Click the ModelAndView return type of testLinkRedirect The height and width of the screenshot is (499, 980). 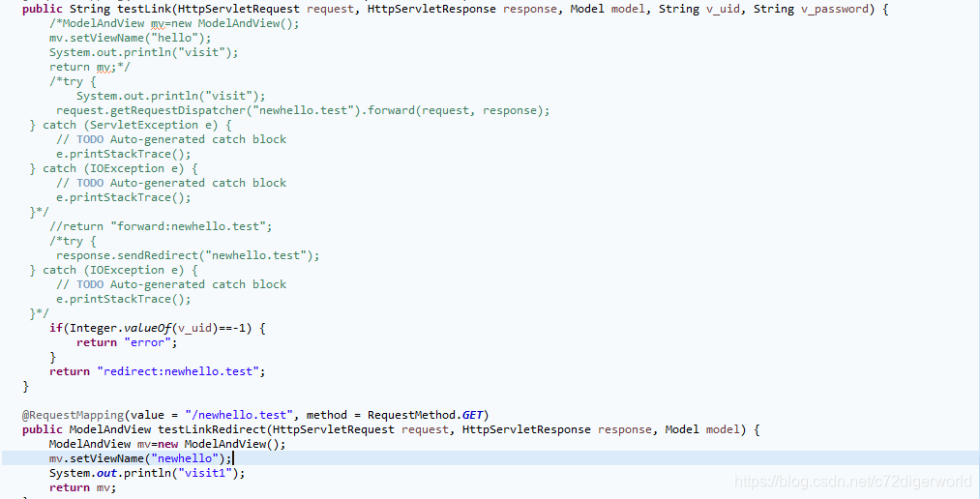[110, 429]
